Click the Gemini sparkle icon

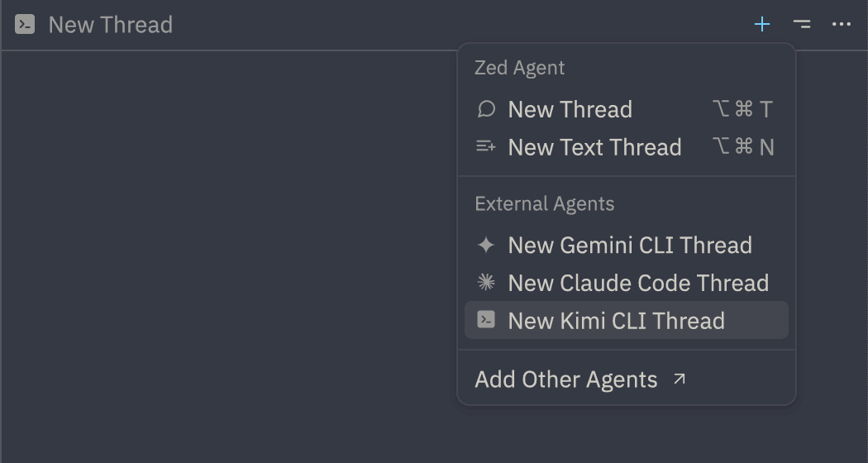coord(486,245)
